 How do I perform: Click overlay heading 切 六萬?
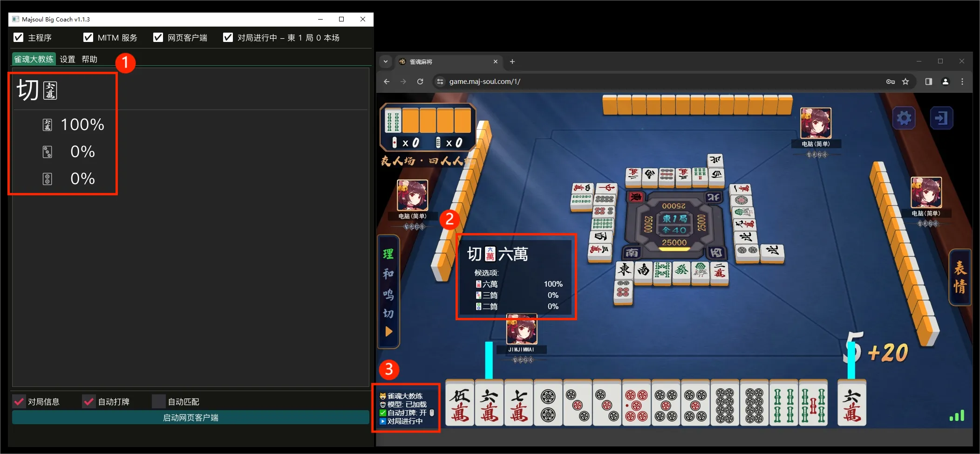tap(497, 254)
